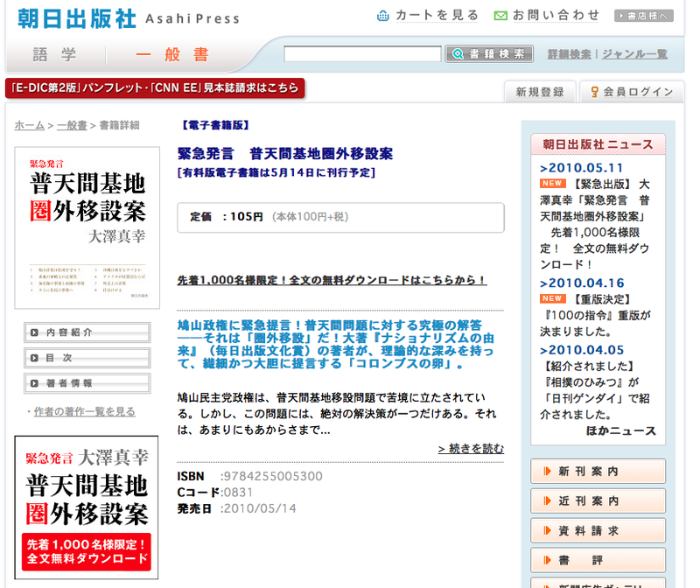Image resolution: width=700 pixels, height=588 pixels.
Task: Click arrow icon on 新刊案内 button
Action: 547,472
